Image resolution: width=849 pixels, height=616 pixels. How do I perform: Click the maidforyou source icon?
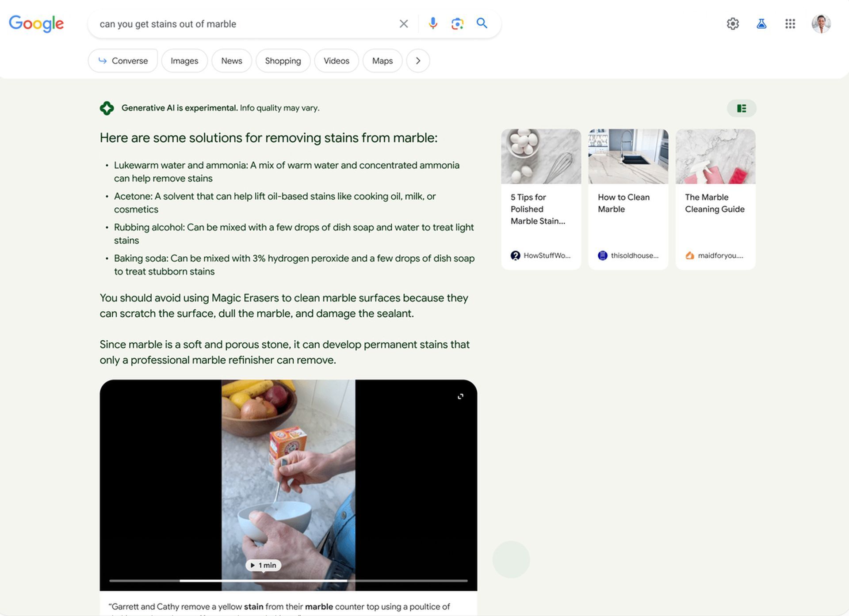690,255
